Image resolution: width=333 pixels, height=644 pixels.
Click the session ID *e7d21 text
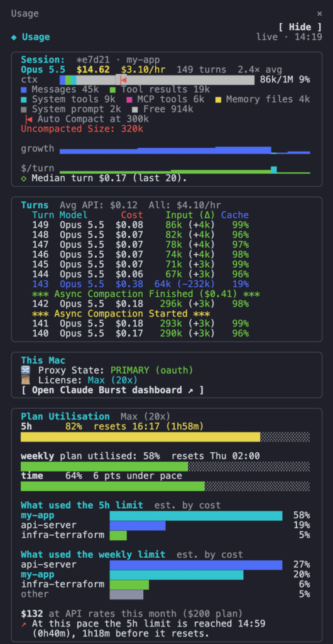click(x=93, y=60)
